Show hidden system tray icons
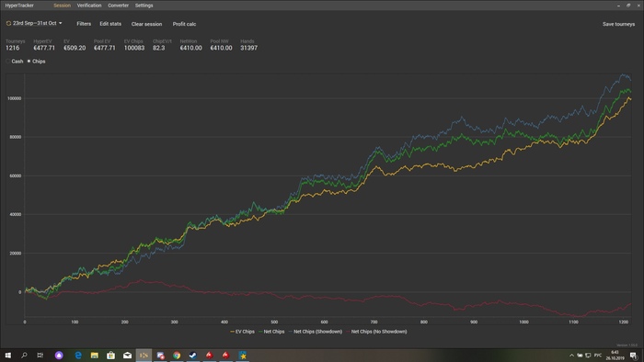The height and width of the screenshot is (362, 644). 571,355
